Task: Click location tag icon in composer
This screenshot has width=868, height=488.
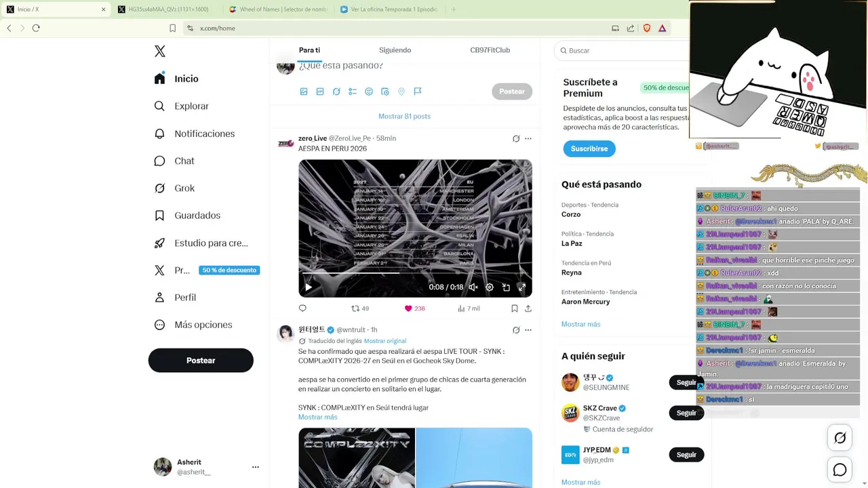Action: click(401, 91)
